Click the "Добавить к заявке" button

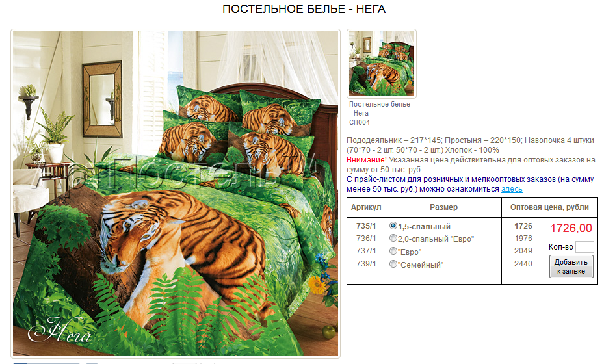pos(571,266)
